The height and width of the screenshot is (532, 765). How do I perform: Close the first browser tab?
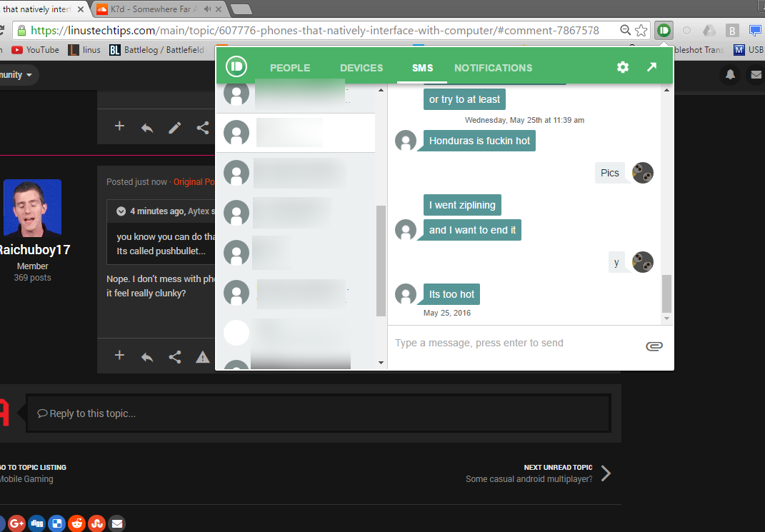(81, 9)
